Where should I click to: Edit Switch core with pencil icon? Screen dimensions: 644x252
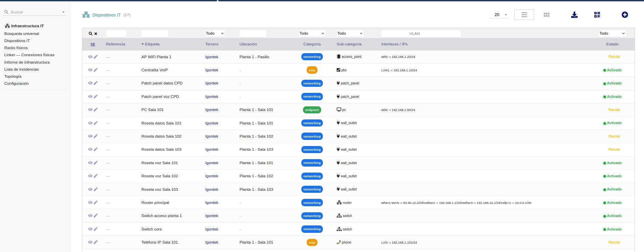[96, 229]
